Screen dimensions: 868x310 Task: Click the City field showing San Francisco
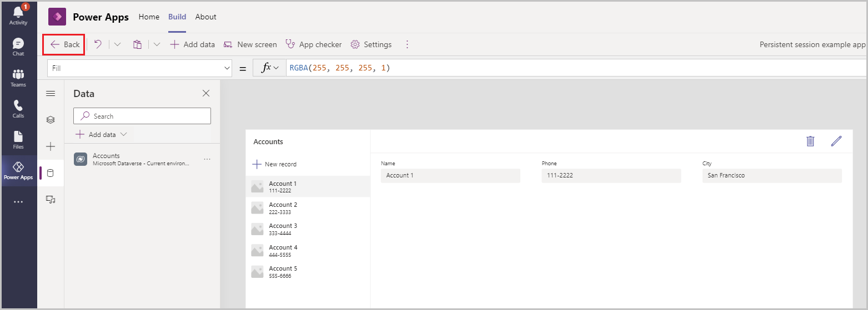772,175
